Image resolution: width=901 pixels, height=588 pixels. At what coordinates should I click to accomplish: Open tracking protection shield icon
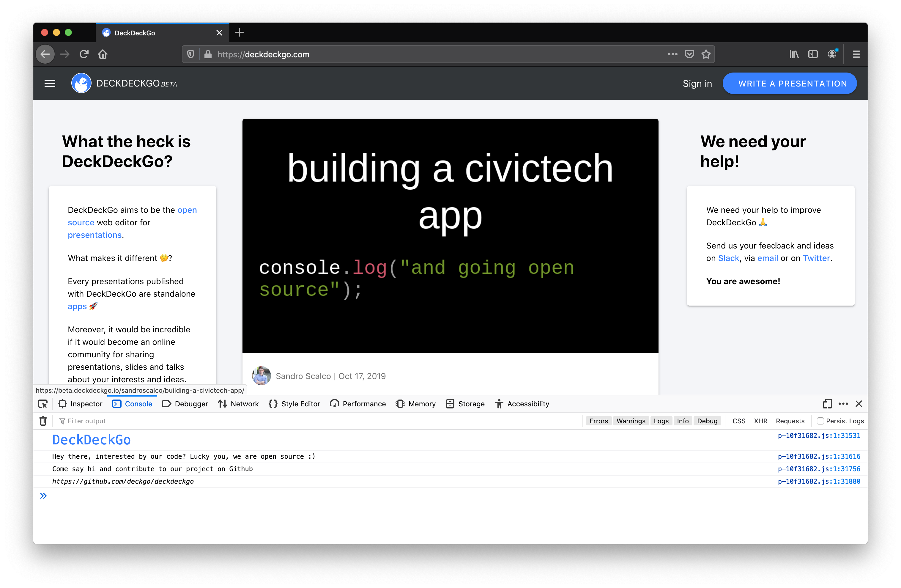pyautogui.click(x=191, y=54)
